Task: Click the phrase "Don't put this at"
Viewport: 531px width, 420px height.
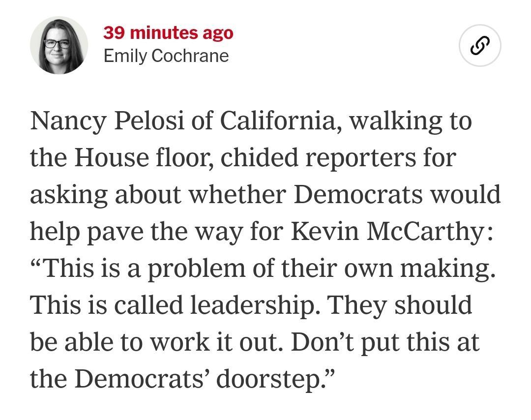Action: pos(384,342)
